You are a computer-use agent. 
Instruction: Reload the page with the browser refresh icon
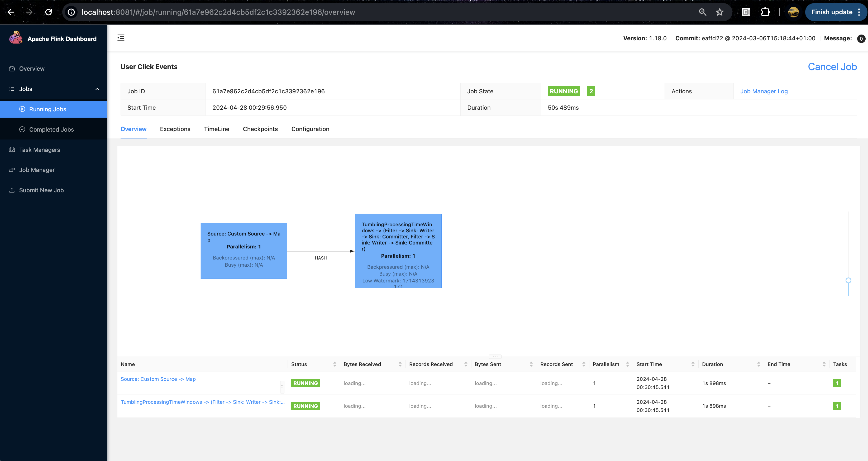click(49, 12)
